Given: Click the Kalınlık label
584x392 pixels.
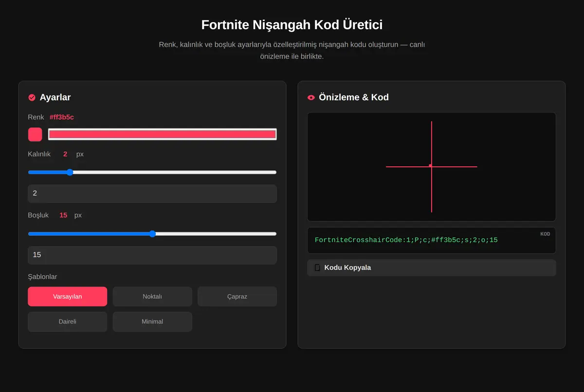Looking at the screenshot, I should click(x=39, y=154).
